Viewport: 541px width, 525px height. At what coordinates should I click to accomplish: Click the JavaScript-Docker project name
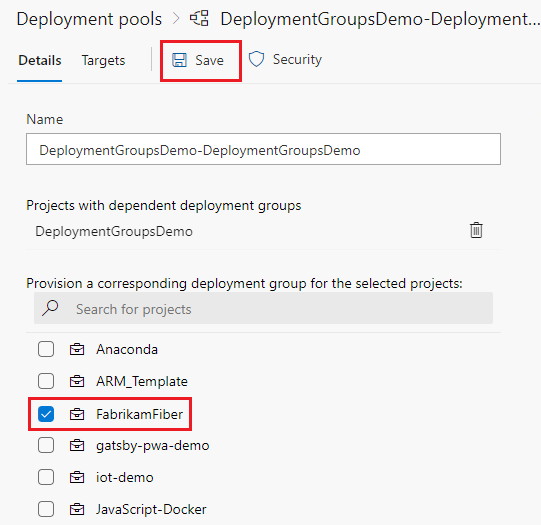(151, 509)
